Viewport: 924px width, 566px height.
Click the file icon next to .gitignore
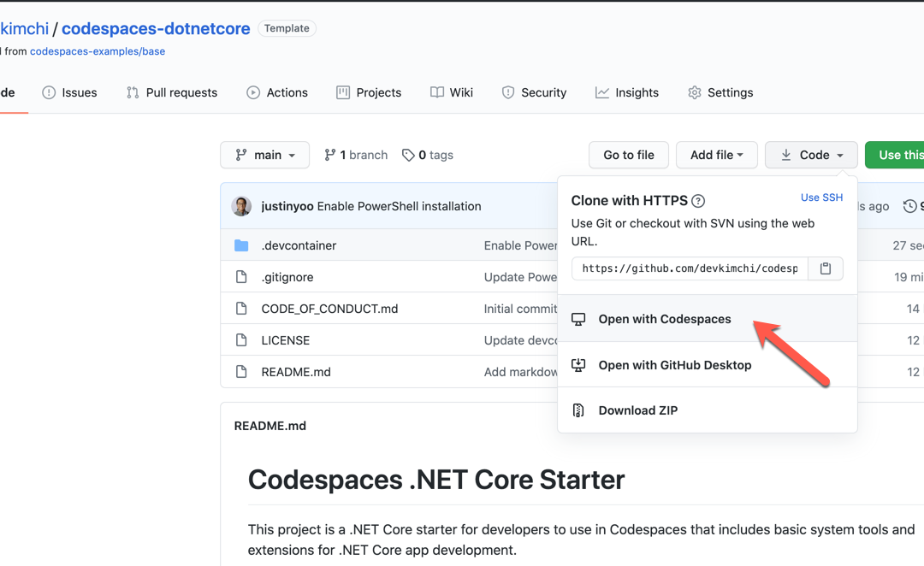click(241, 277)
